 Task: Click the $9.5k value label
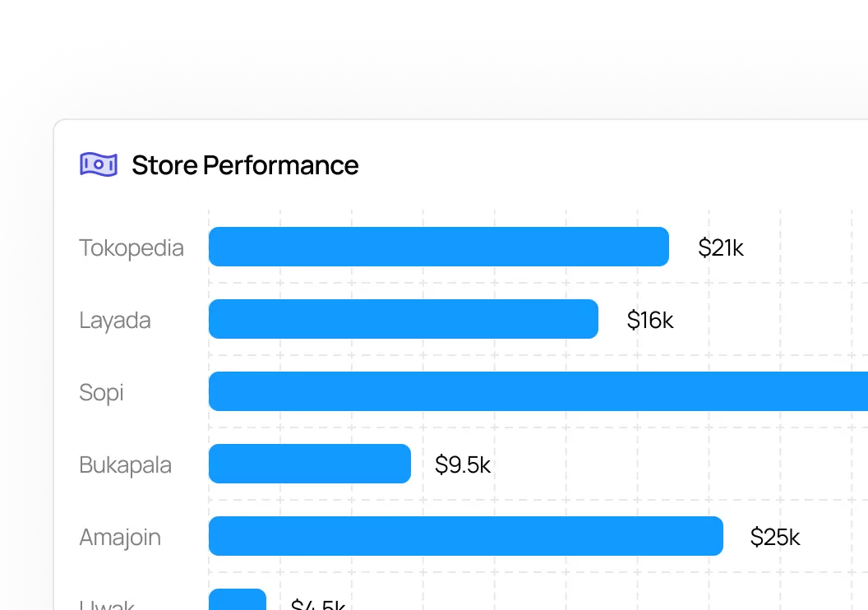tap(463, 465)
